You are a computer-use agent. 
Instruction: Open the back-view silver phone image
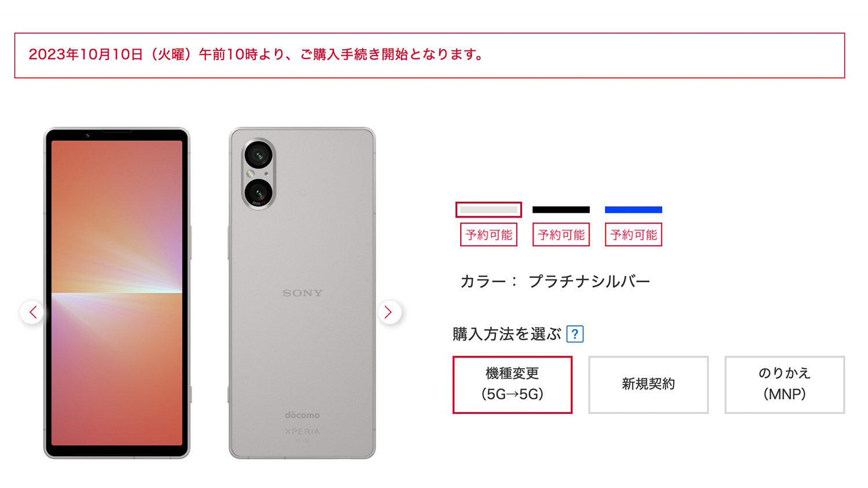coord(302,293)
